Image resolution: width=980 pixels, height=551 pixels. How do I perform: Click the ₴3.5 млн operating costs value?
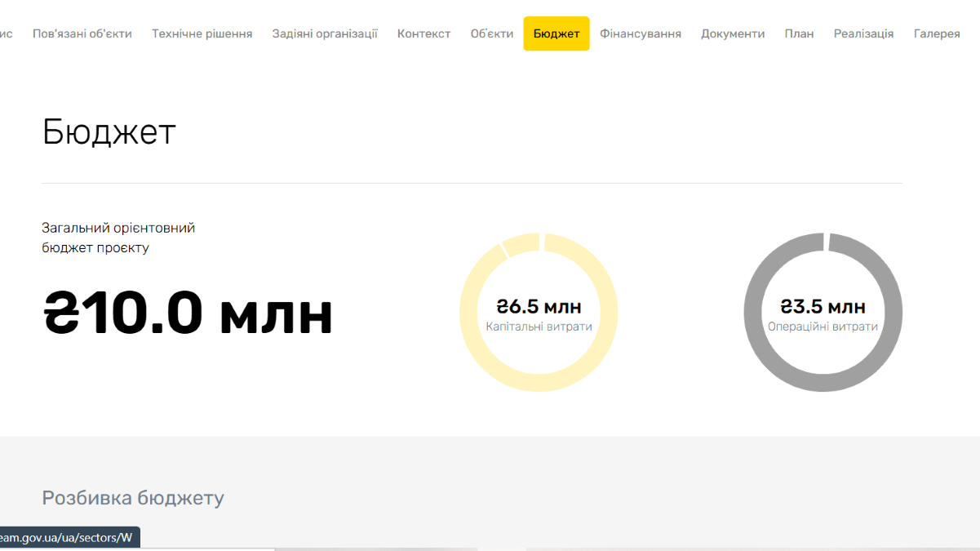(x=823, y=307)
